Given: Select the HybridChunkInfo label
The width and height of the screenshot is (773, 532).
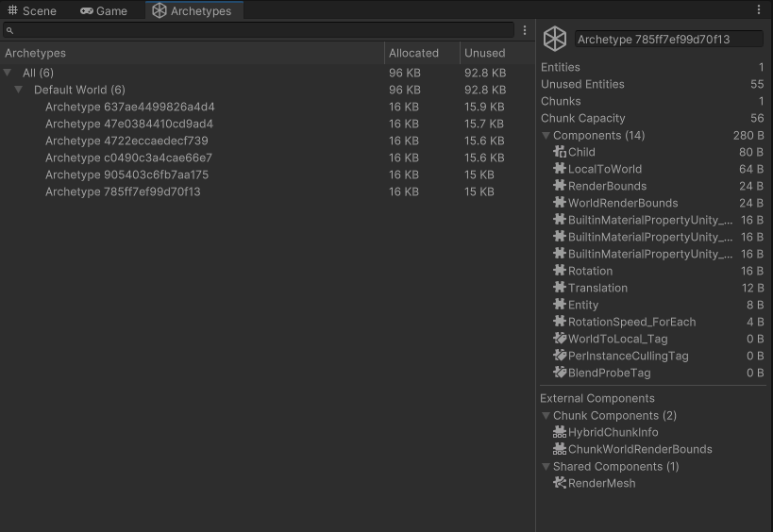Looking at the screenshot, I should pos(613,433).
